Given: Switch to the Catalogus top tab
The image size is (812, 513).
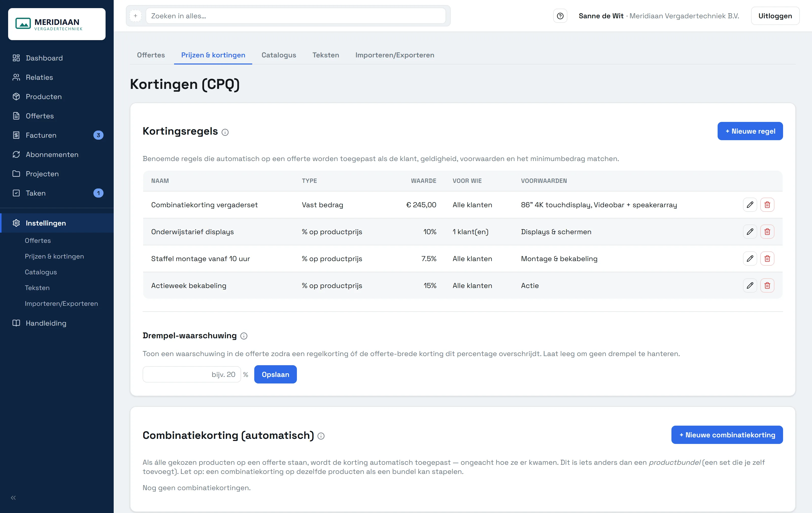Looking at the screenshot, I should tap(279, 55).
